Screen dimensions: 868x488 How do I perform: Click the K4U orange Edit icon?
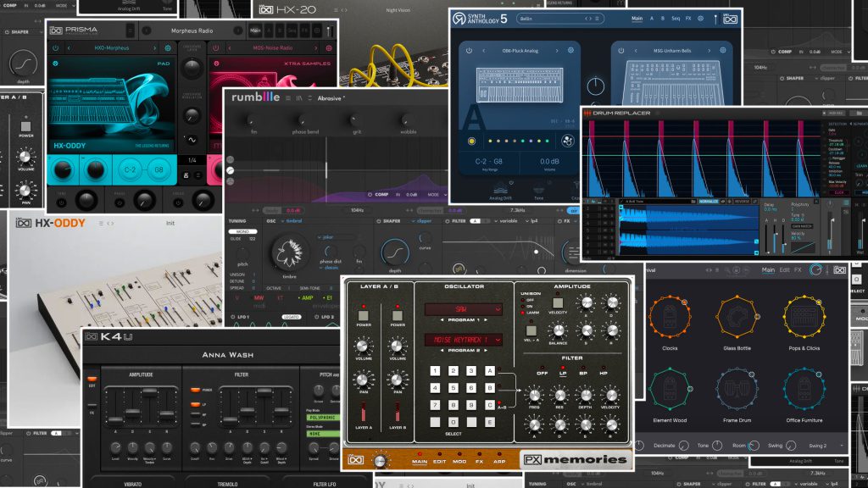pos(92,380)
